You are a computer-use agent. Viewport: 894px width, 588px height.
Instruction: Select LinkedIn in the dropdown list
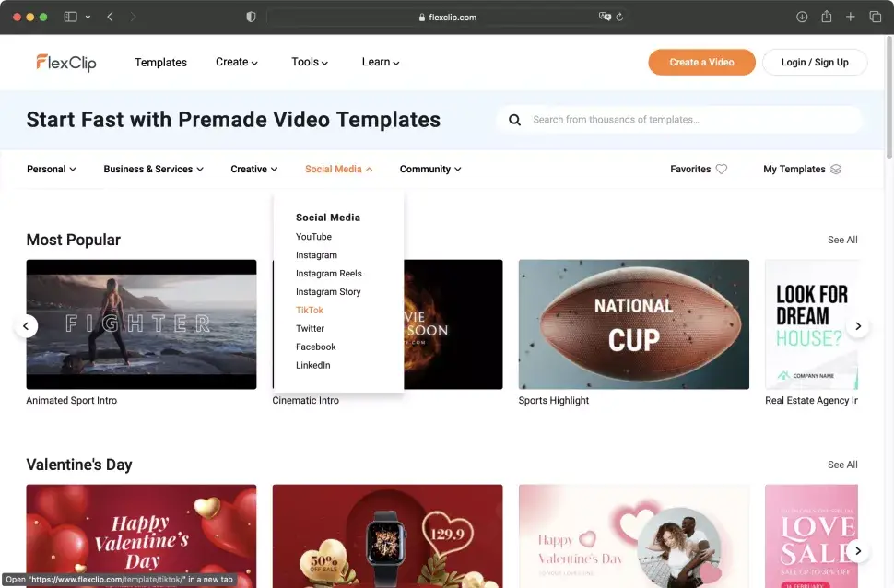(312, 366)
